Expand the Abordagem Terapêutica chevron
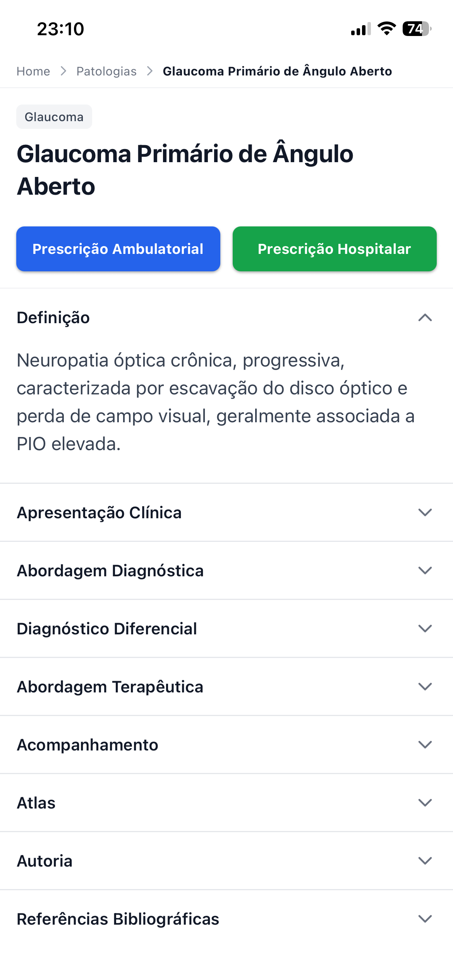The height and width of the screenshot is (980, 453). tap(425, 687)
